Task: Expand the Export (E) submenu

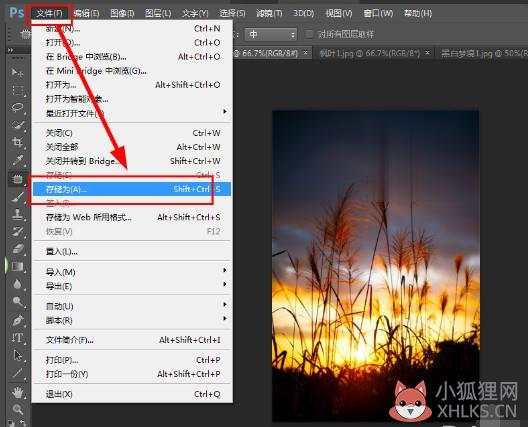Action: point(131,286)
